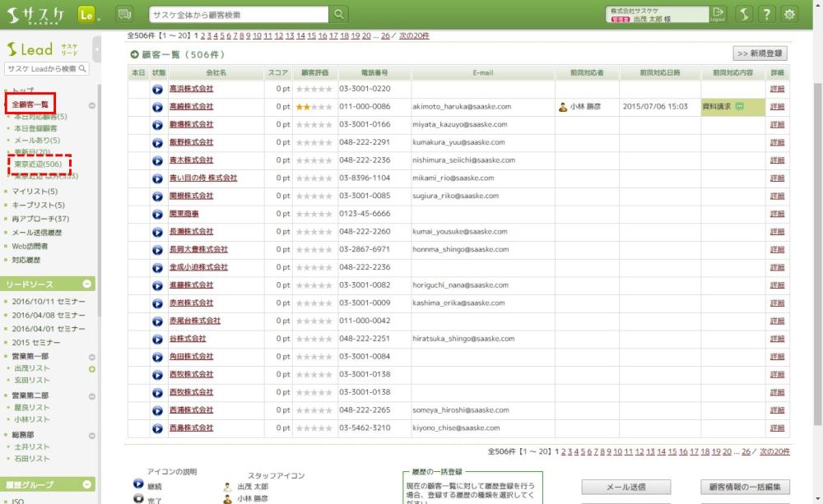Open the chat message icon in header

point(124,15)
